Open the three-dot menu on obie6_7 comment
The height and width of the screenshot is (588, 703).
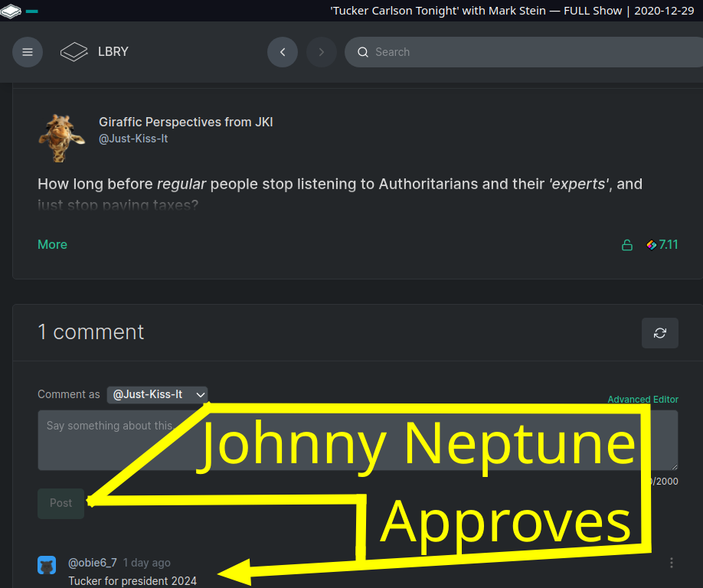(x=671, y=563)
